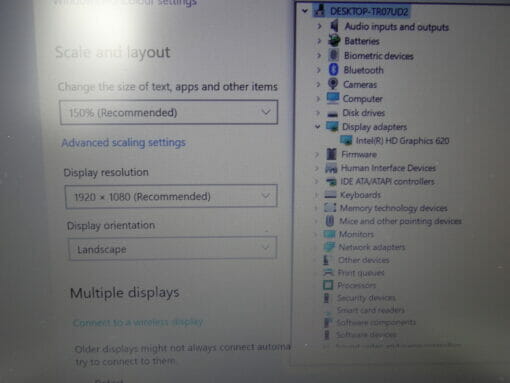Open Advanced scaling settings link

(123, 143)
